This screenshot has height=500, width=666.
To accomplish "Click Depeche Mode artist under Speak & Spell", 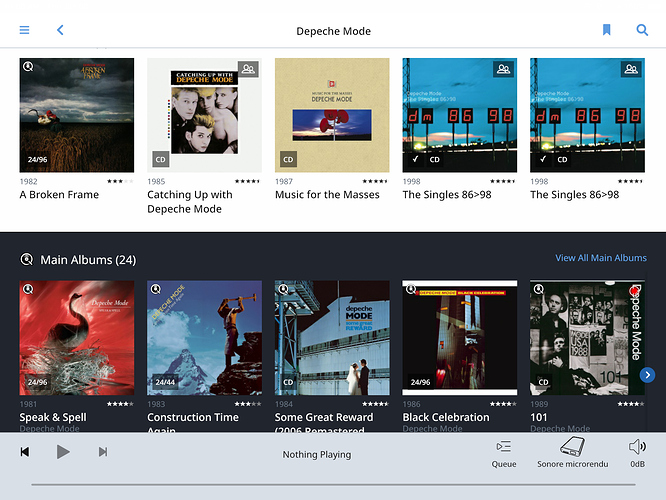I will click(x=49, y=428).
